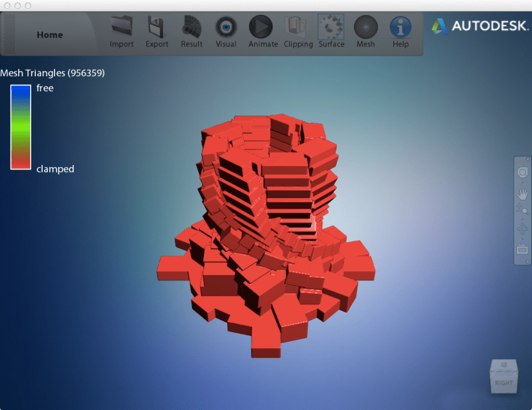Image resolution: width=532 pixels, height=410 pixels.
Task: Activate the Orbit rotation tool
Action: coord(522,229)
